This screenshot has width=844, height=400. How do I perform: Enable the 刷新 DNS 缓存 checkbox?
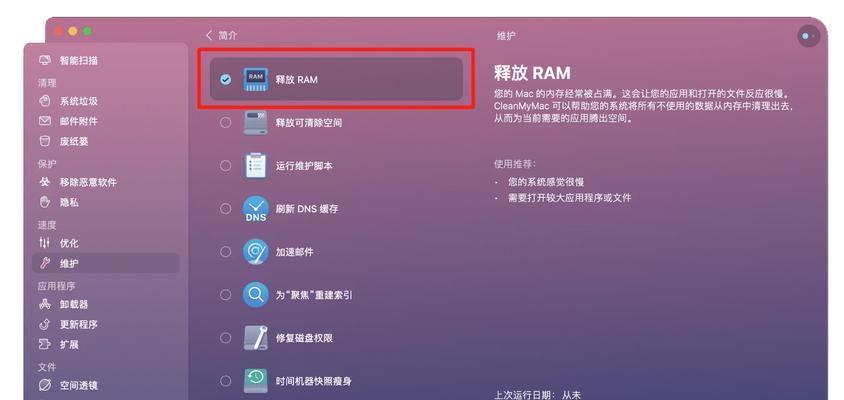[226, 209]
